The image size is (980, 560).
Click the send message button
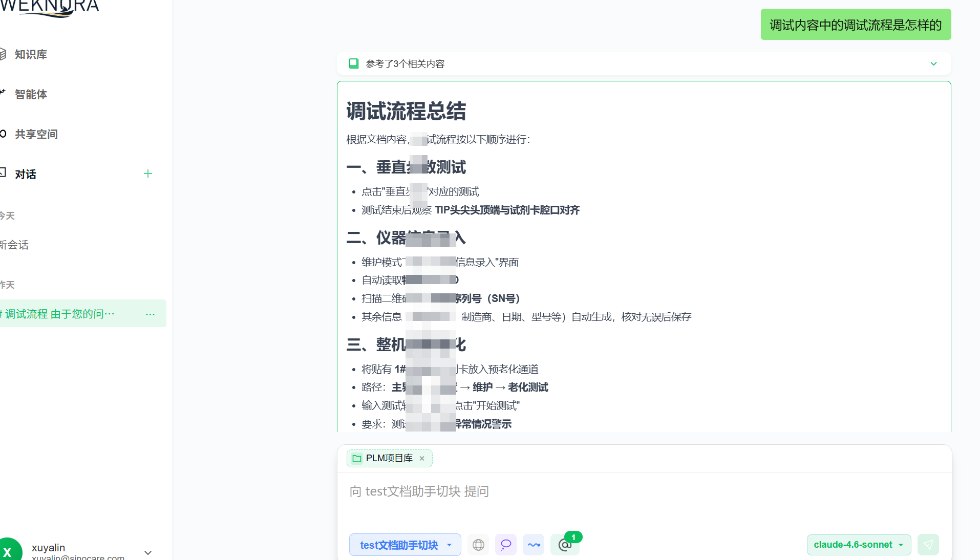click(928, 545)
